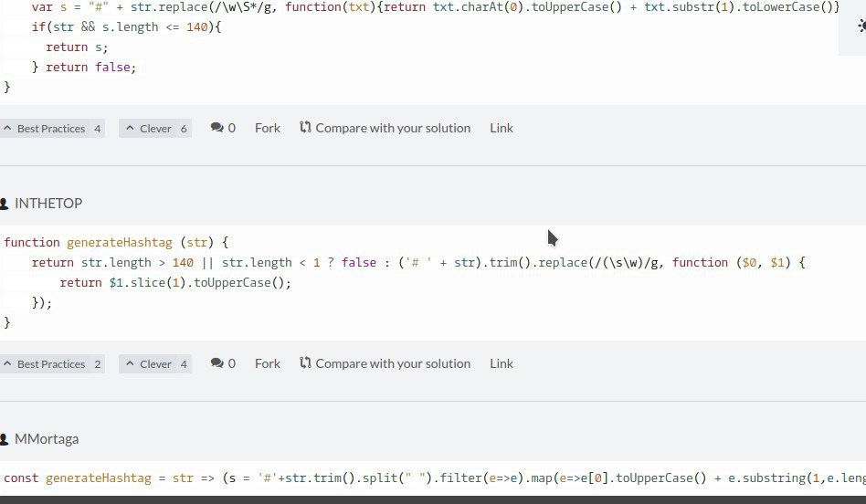Copy Link of solution above INTHETOP
The image size is (866, 504).
[x=502, y=128]
